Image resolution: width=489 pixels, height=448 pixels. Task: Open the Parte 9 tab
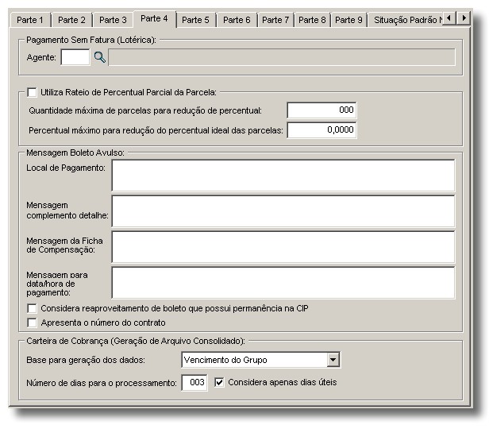[x=348, y=20]
